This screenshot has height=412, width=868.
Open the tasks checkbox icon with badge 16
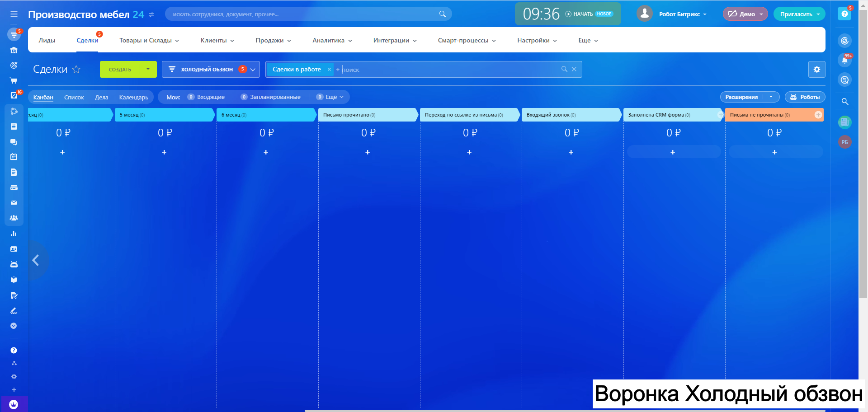pyautogui.click(x=14, y=95)
